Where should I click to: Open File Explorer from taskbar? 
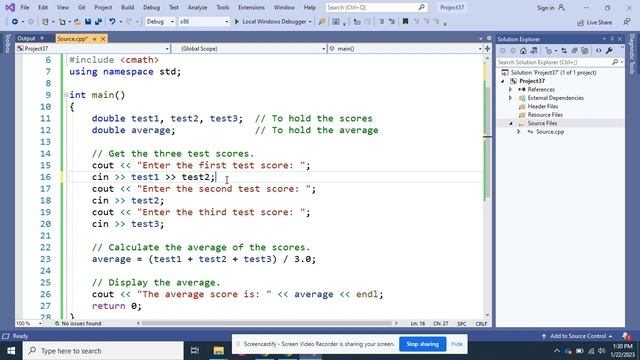[x=218, y=351]
